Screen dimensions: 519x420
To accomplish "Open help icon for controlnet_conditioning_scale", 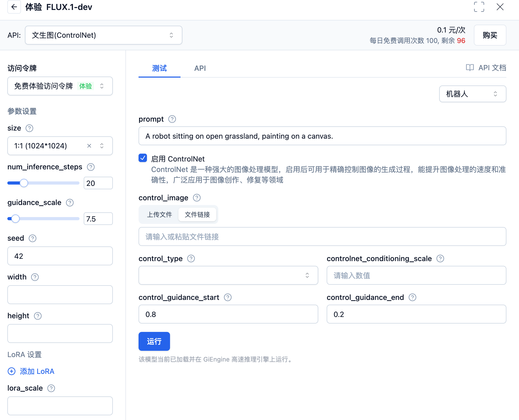I will [x=440, y=259].
